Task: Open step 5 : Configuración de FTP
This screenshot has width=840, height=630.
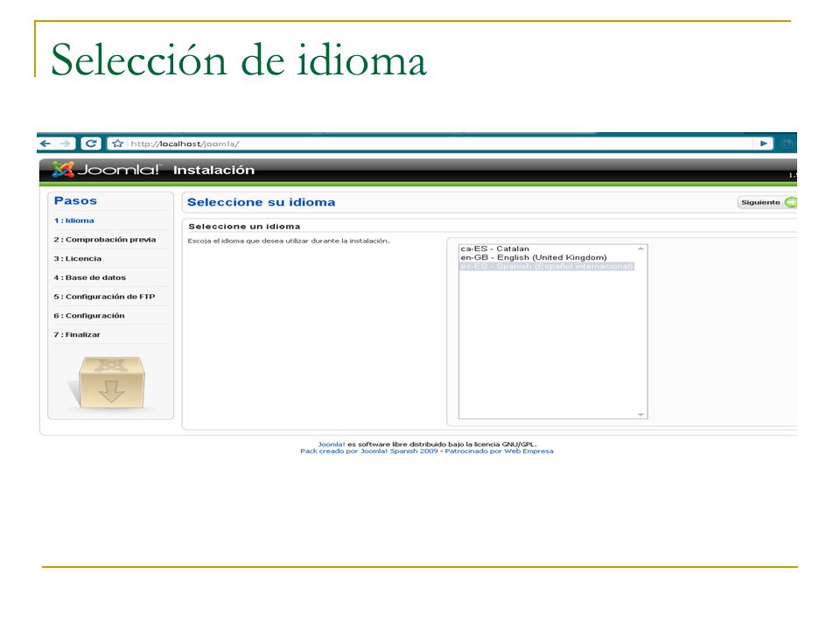Action: tap(104, 297)
